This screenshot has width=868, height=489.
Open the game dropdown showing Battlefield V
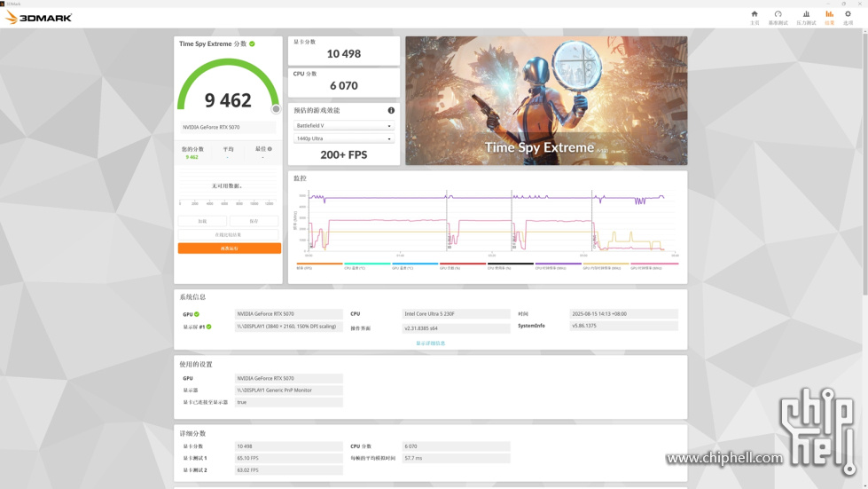tap(343, 126)
